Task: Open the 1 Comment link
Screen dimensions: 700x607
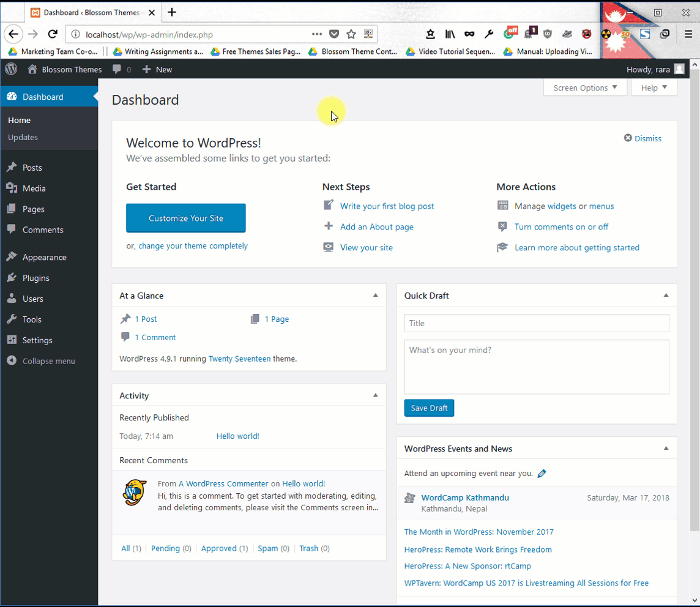Action: tap(155, 337)
